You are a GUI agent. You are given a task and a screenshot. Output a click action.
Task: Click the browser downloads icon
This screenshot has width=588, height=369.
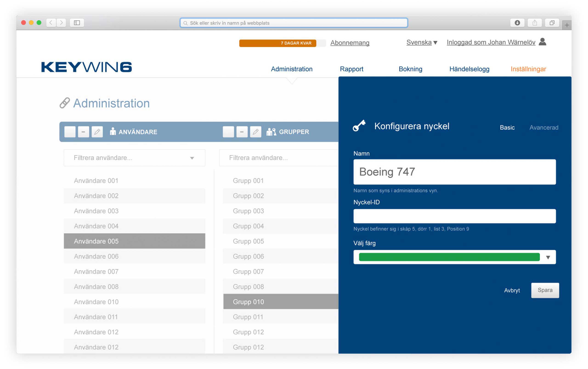(517, 23)
